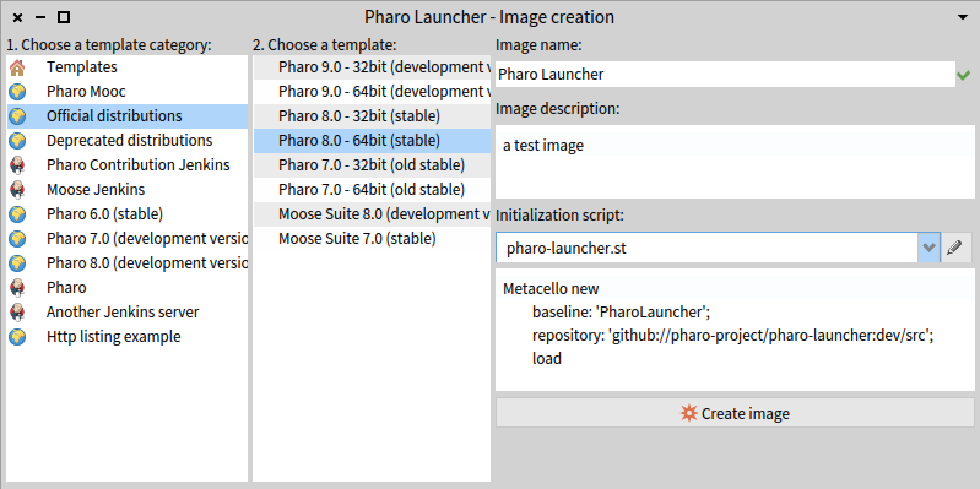The height and width of the screenshot is (489, 980).
Task: Pick template Pharo 9.0 - 32bit
Action: click(372, 67)
